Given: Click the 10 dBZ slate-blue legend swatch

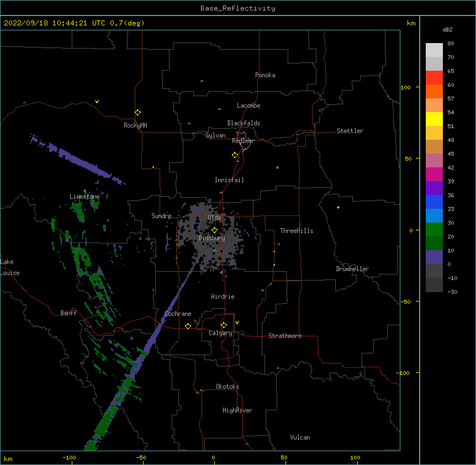Looking at the screenshot, I should [434, 257].
